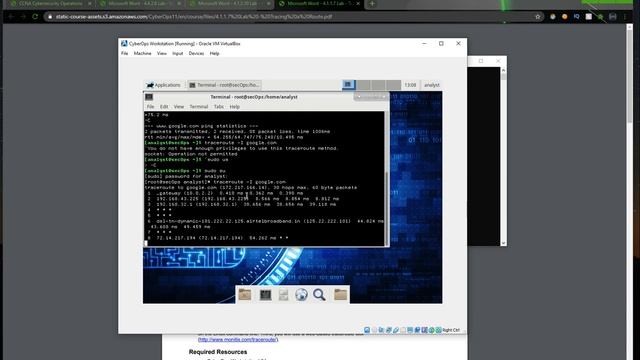The width and height of the screenshot is (640, 360).
Task: Click the terminal window icon in its title bar
Action: tap(149, 97)
